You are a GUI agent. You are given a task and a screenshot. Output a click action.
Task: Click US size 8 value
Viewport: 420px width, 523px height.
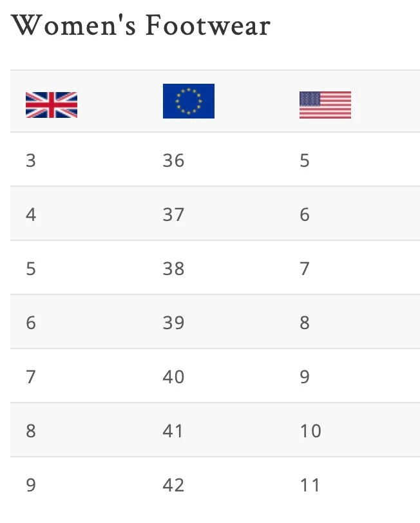click(305, 323)
